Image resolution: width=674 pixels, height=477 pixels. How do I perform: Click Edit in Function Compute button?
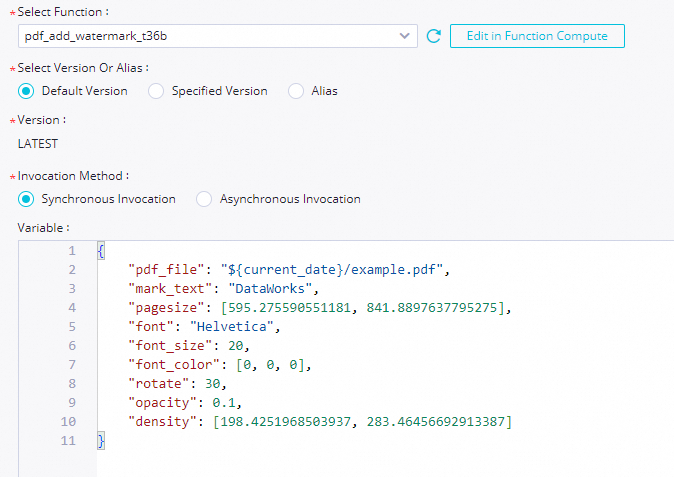point(537,36)
